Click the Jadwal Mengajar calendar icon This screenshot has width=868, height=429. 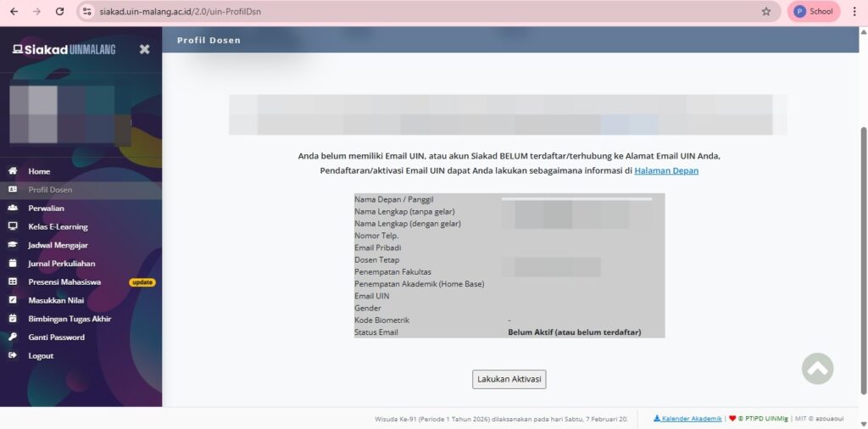tap(13, 245)
